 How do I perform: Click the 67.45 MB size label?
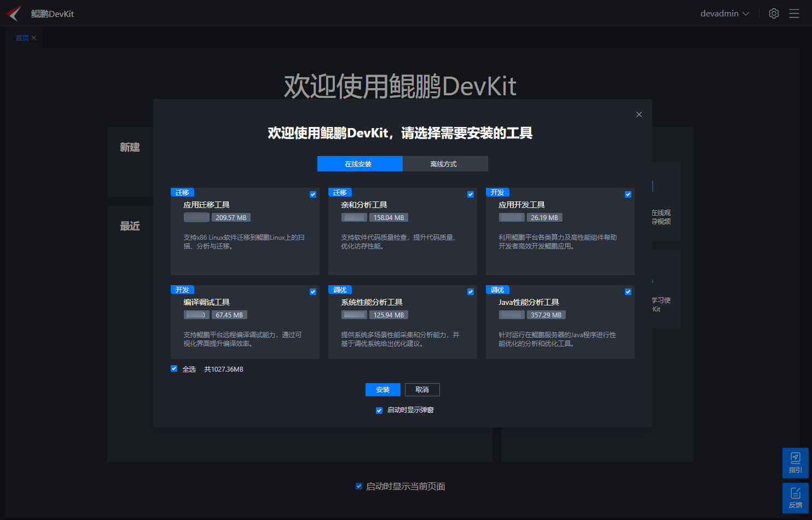pyautogui.click(x=229, y=315)
